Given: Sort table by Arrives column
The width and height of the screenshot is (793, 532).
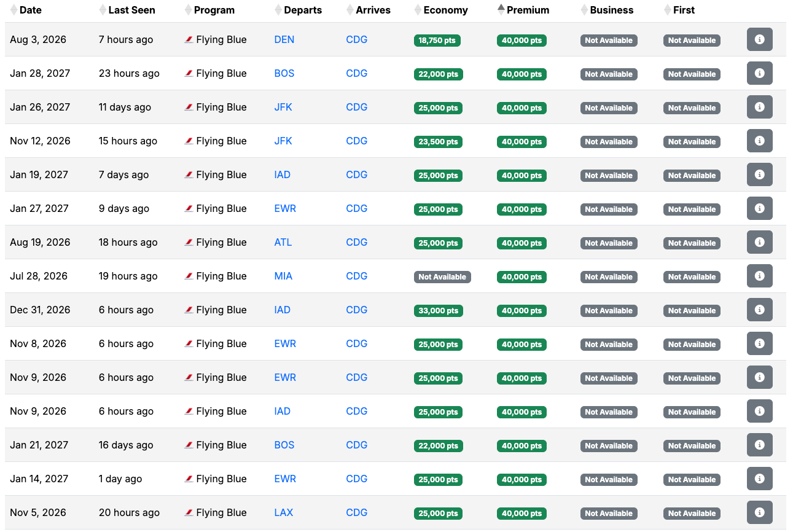Looking at the screenshot, I should (x=369, y=10).
